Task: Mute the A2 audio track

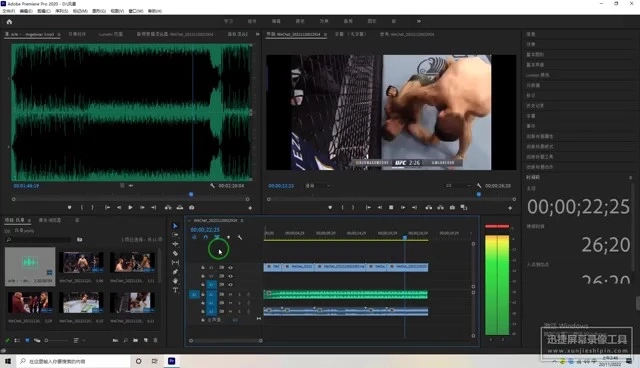Action: click(230, 303)
